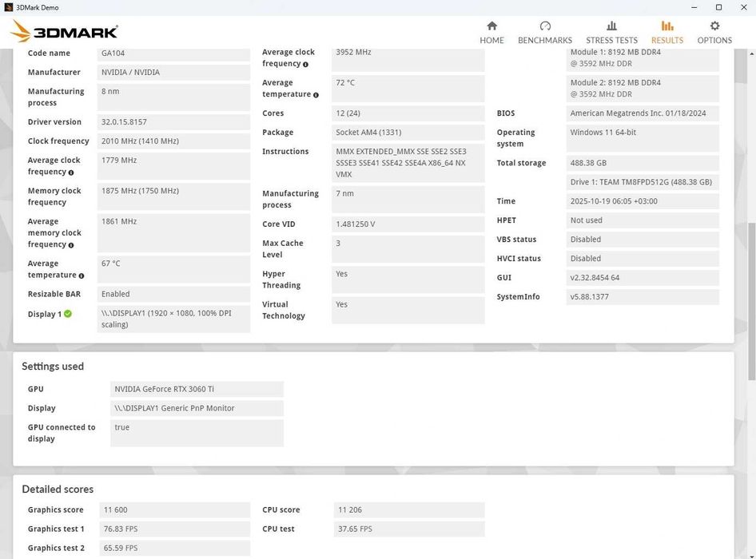This screenshot has height=559, width=756.
Task: Click BIOS value American Megatrends Inc.
Action: [x=643, y=113]
